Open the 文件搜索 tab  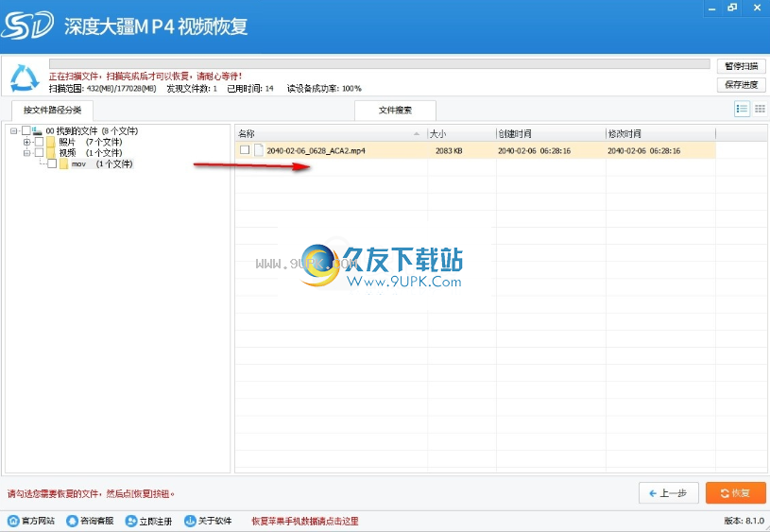click(x=395, y=111)
